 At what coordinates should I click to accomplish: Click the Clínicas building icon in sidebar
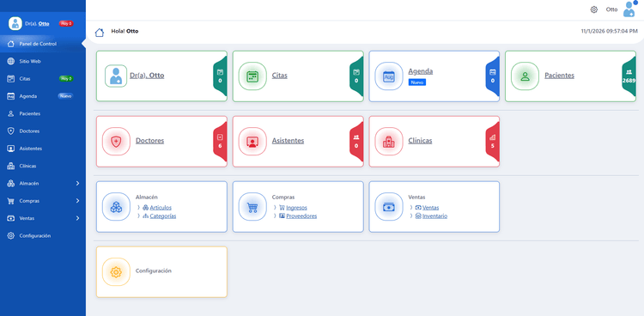coord(11,166)
